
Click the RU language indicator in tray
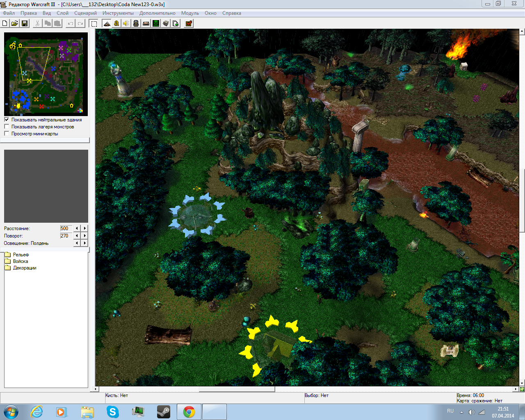[450, 411]
